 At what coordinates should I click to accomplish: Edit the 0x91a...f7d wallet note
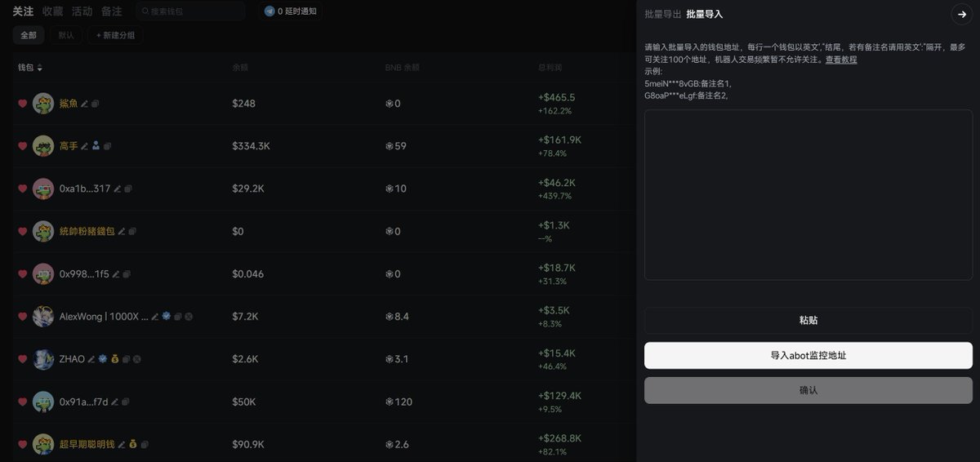click(x=114, y=402)
